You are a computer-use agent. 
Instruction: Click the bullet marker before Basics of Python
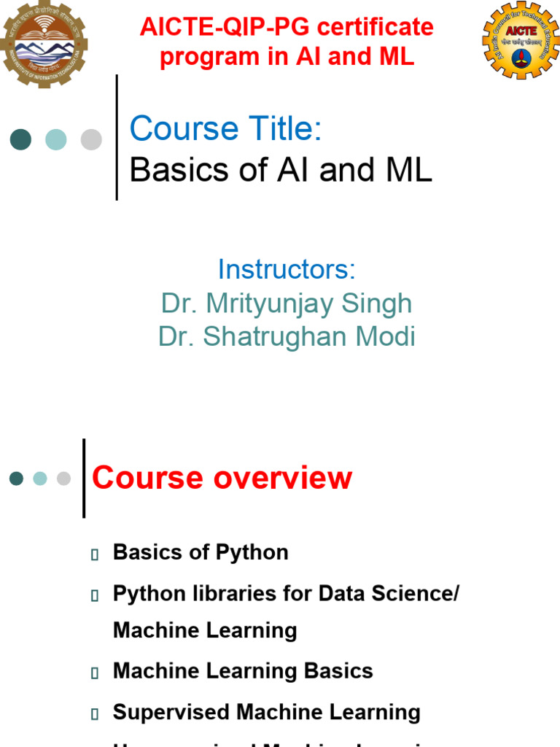point(95,554)
